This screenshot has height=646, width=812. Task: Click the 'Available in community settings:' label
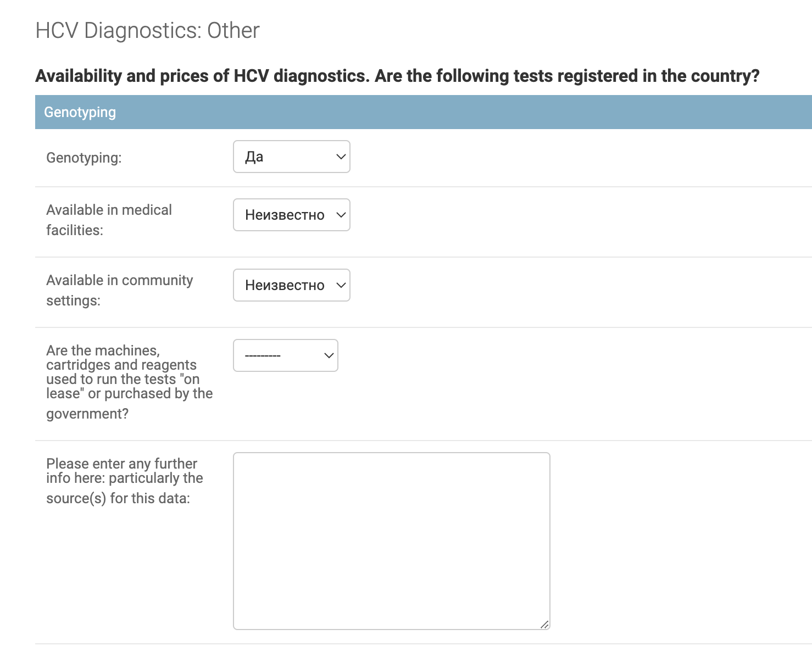(119, 290)
